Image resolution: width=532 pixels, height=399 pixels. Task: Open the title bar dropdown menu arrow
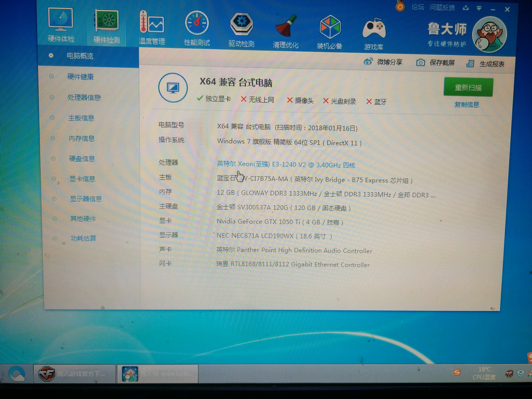[x=479, y=8]
